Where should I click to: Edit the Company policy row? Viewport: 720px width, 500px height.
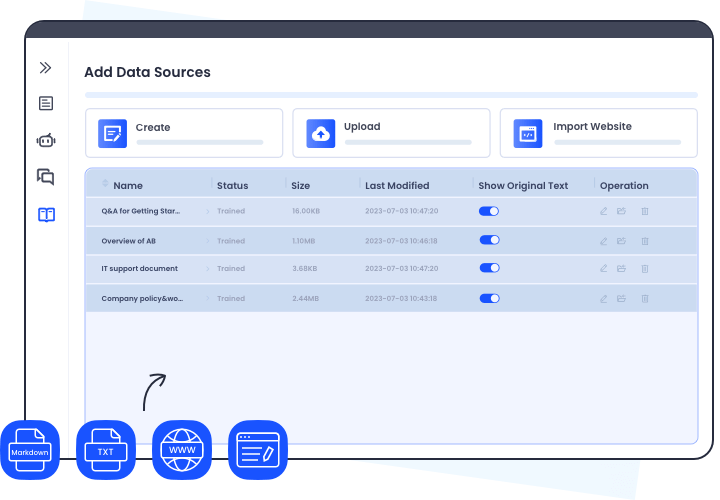[603, 299]
